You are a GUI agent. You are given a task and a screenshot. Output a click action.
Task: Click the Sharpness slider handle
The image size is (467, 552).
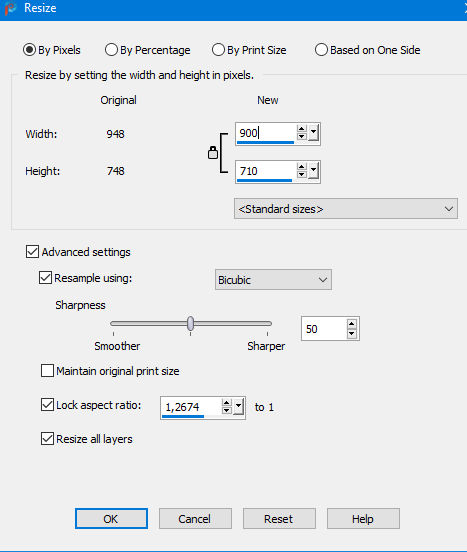click(x=190, y=324)
